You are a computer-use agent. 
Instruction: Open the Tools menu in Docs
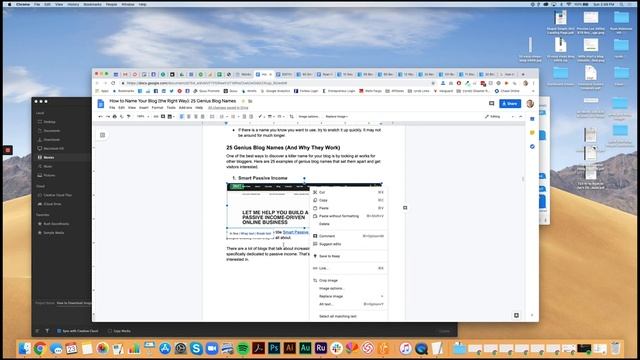click(x=171, y=108)
